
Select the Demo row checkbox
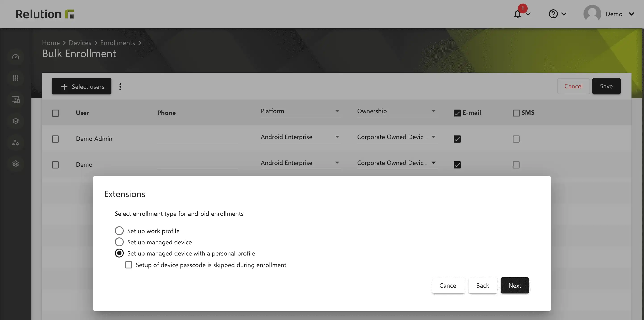55,165
